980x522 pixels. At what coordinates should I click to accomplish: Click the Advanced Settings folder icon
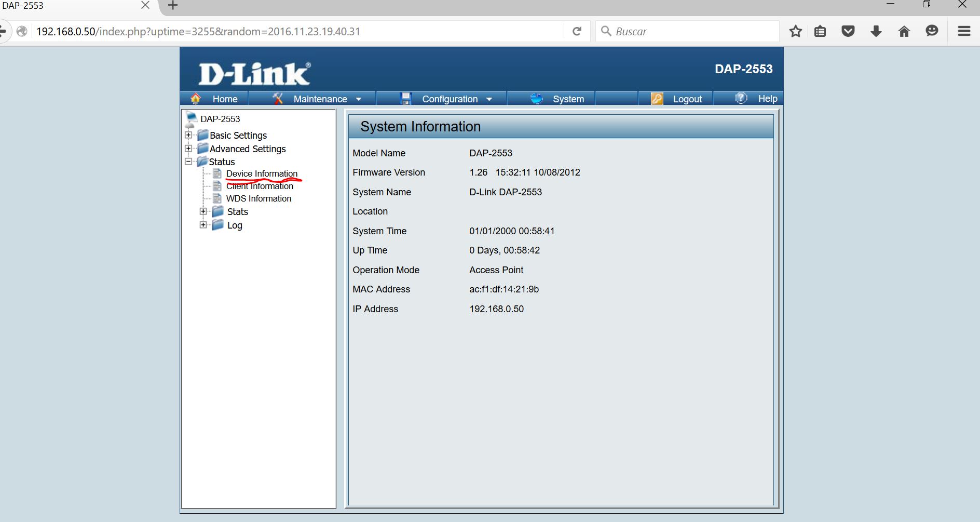pyautogui.click(x=203, y=149)
